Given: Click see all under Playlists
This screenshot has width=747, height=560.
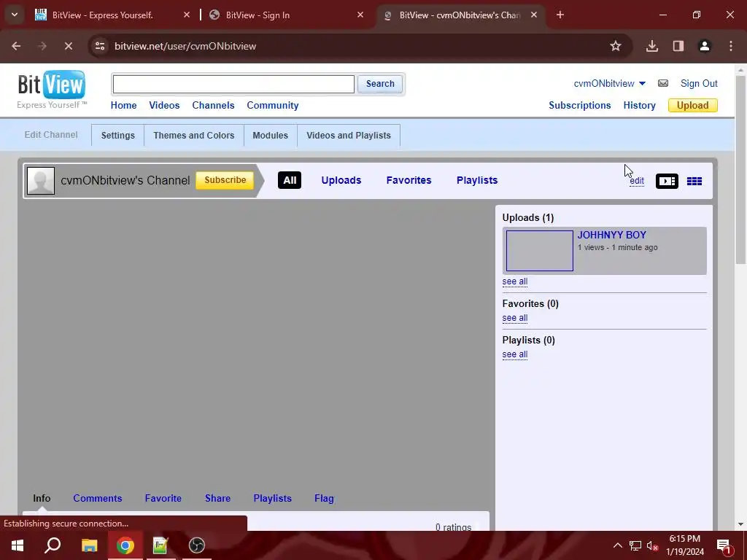Looking at the screenshot, I should 514,354.
